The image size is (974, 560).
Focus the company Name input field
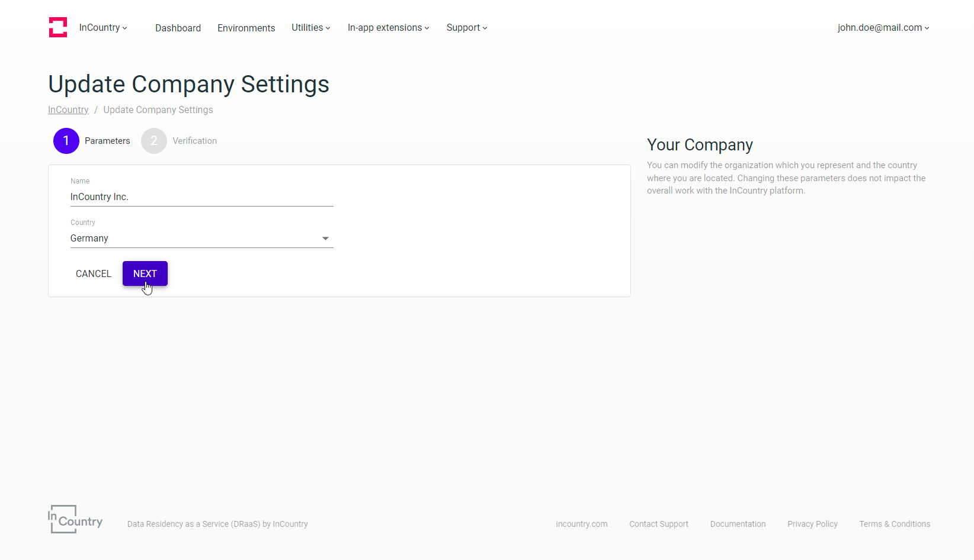201,197
